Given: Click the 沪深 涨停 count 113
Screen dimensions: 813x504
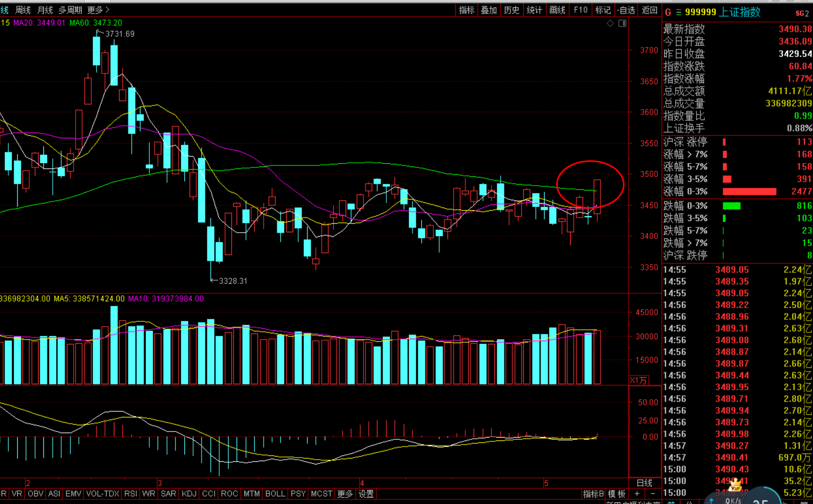Looking at the screenshot, I should (804, 142).
